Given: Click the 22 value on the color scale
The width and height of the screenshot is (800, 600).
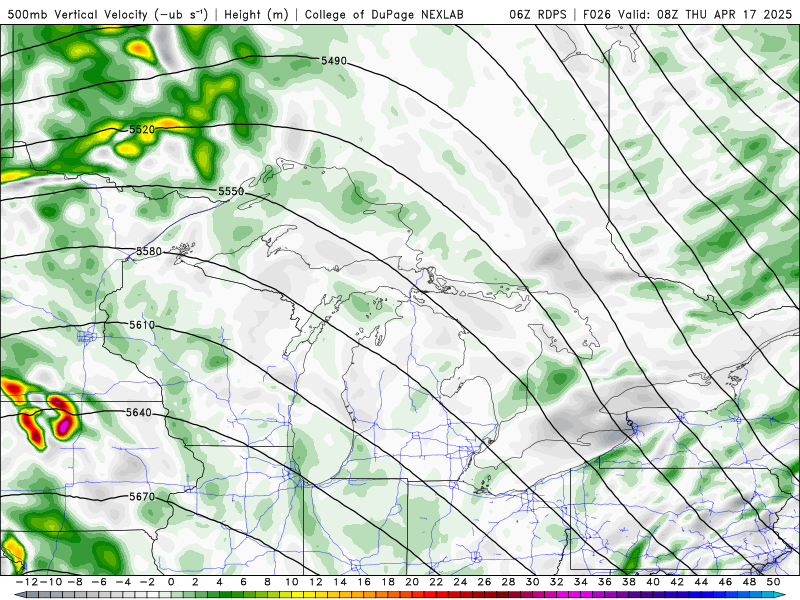Looking at the screenshot, I should point(436,582).
